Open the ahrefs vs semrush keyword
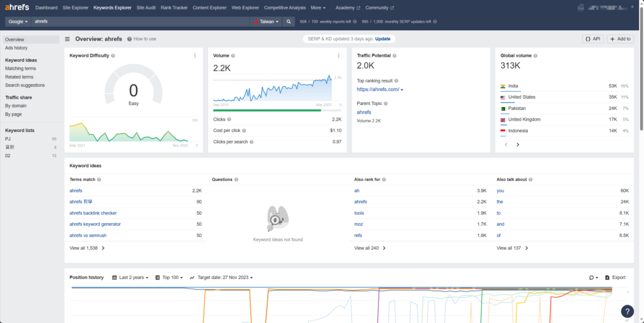644x323 pixels. point(88,236)
